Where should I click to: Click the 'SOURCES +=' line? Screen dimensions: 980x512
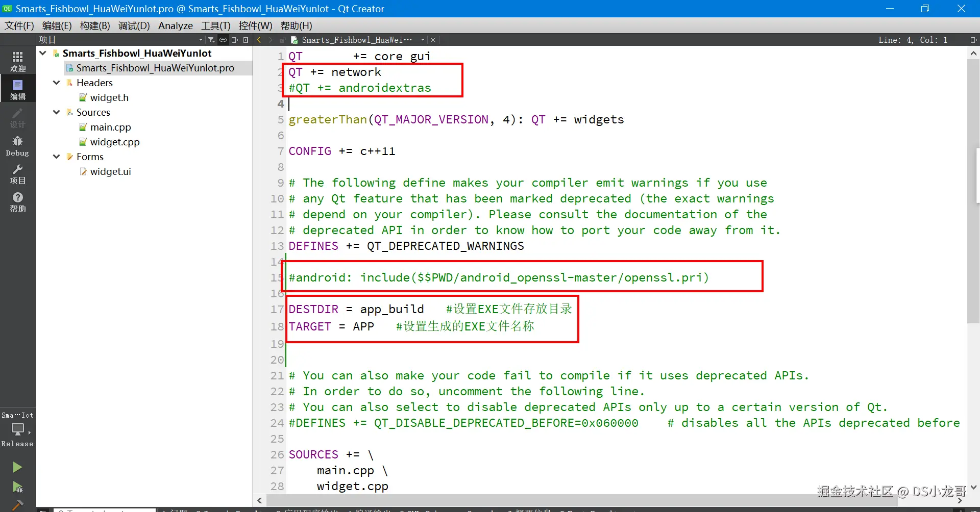point(331,454)
